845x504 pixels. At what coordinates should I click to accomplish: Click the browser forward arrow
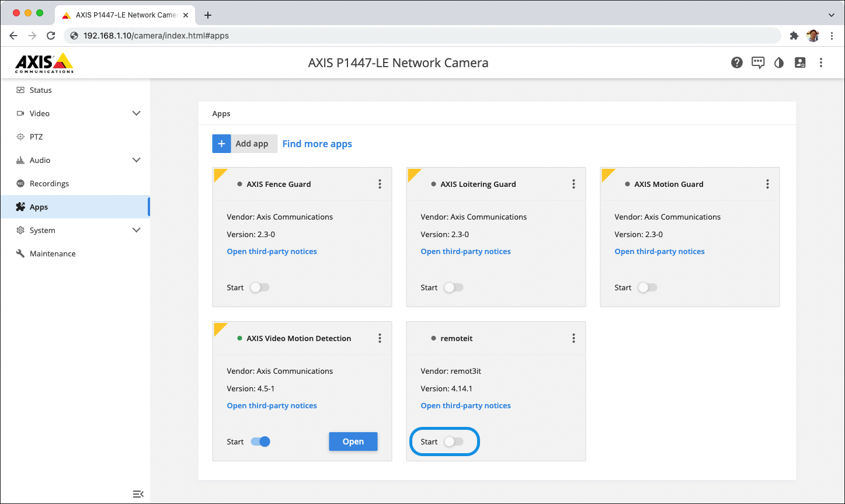point(32,36)
